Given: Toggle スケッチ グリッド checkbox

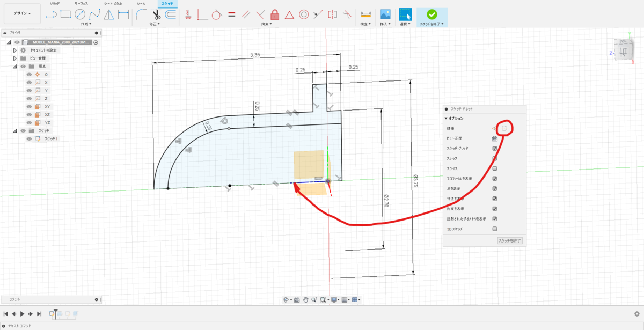Looking at the screenshot, I should click(x=495, y=148).
